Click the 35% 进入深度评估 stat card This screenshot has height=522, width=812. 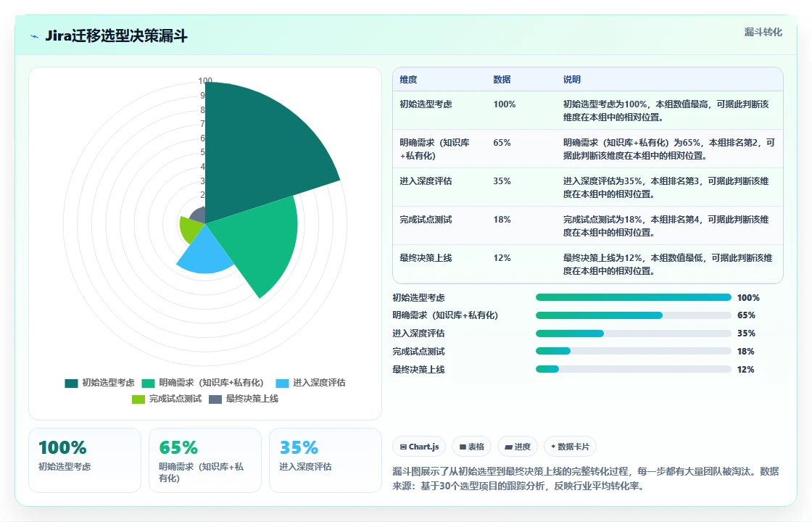tap(326, 460)
